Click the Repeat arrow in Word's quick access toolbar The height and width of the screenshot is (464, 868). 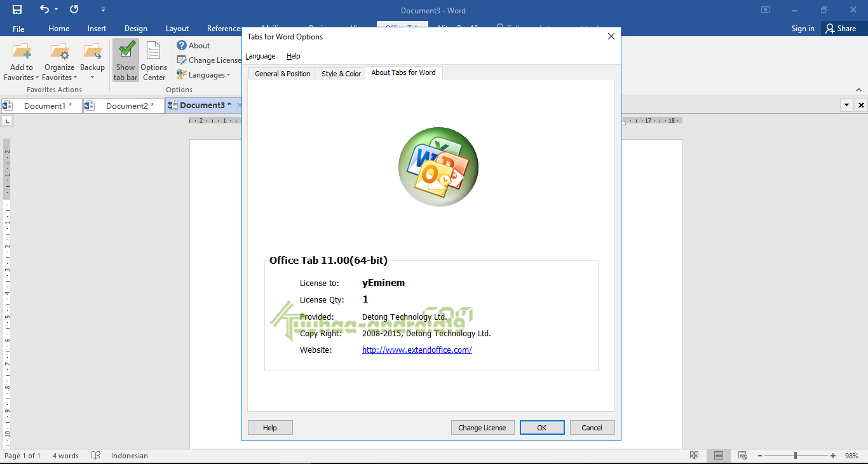(74, 10)
